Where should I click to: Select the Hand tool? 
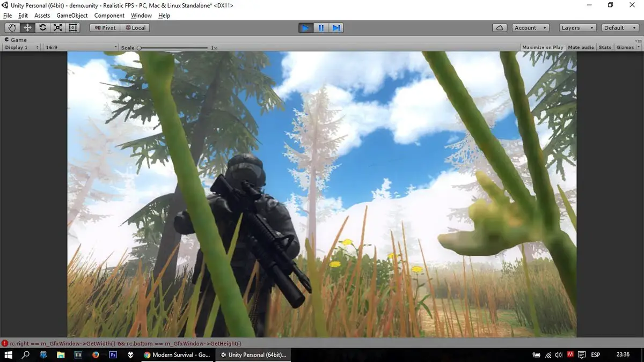click(x=12, y=28)
